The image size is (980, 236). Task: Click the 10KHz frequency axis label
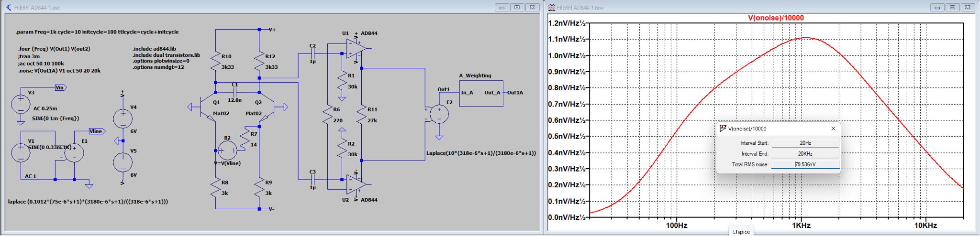coord(925,225)
